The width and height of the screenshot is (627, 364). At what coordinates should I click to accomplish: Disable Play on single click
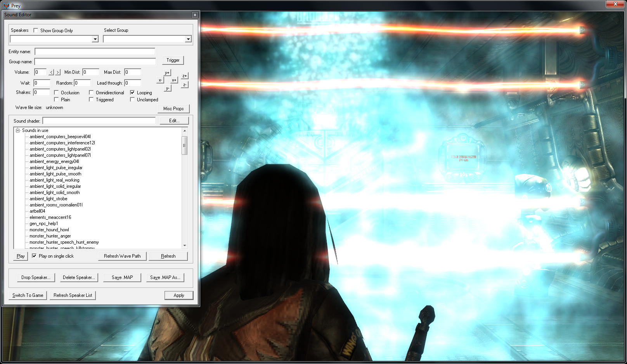34,256
